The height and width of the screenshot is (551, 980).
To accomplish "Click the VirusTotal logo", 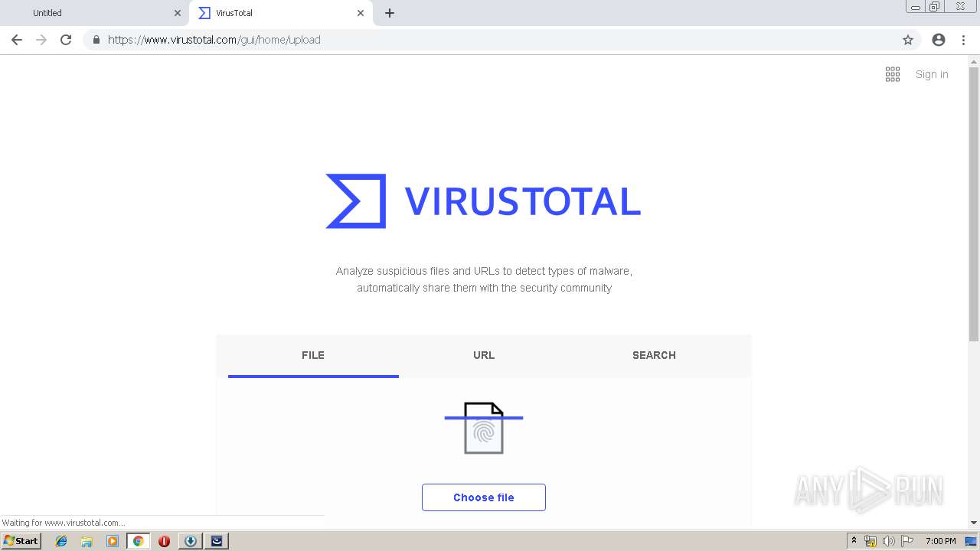I will coord(483,201).
